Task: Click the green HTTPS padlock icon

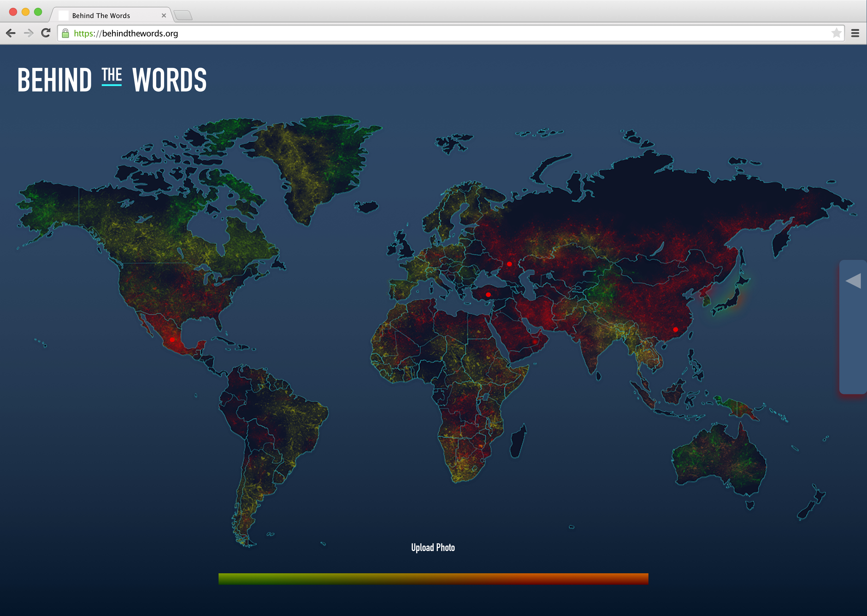Action: click(65, 33)
